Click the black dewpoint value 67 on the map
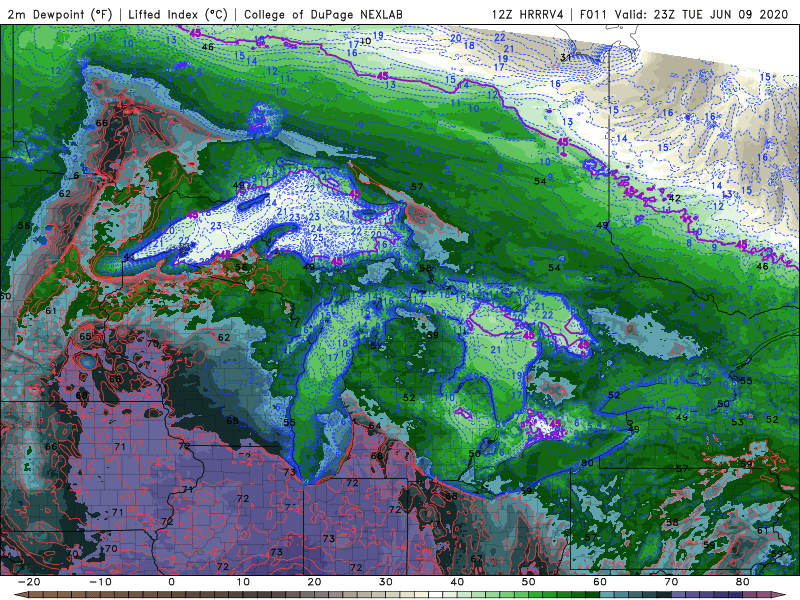 (x=477, y=559)
